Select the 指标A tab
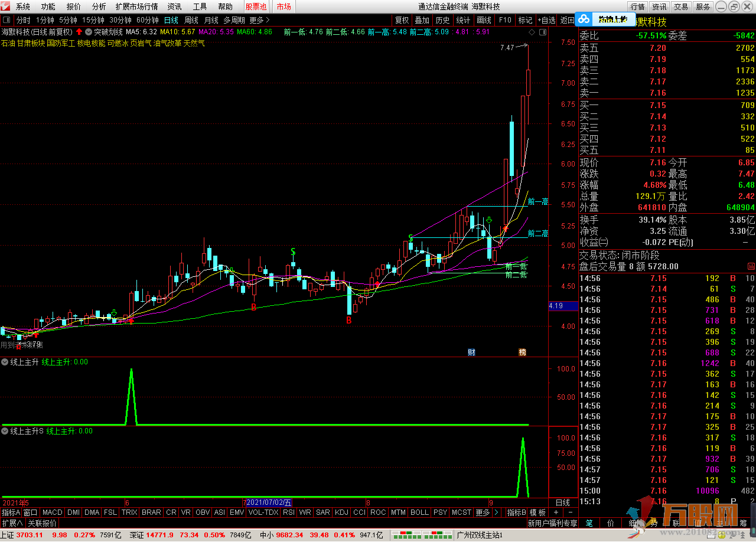This screenshot has width=756, height=542. [11, 512]
